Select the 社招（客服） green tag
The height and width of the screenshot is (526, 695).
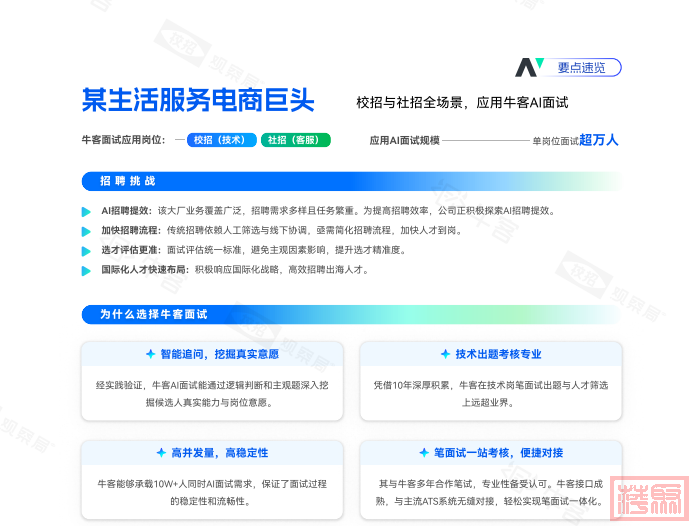[296, 140]
